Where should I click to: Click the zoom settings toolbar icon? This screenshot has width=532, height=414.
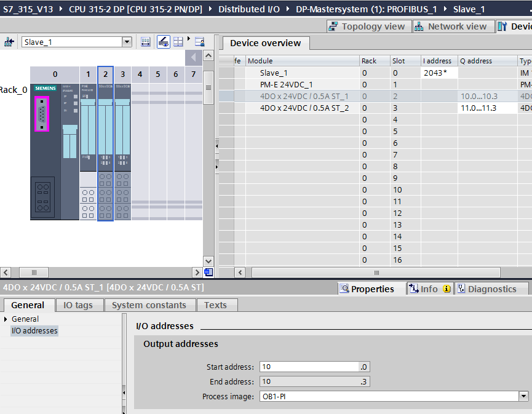click(200, 42)
